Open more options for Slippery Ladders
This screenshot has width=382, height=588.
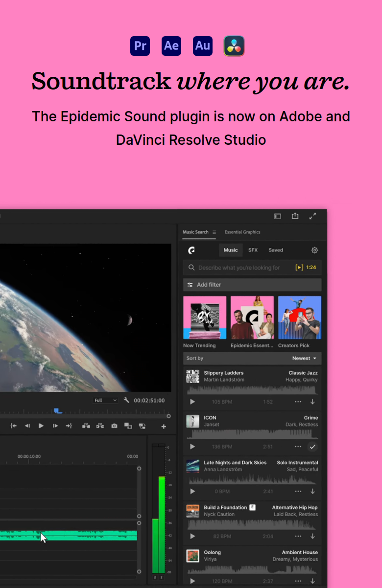coord(298,402)
